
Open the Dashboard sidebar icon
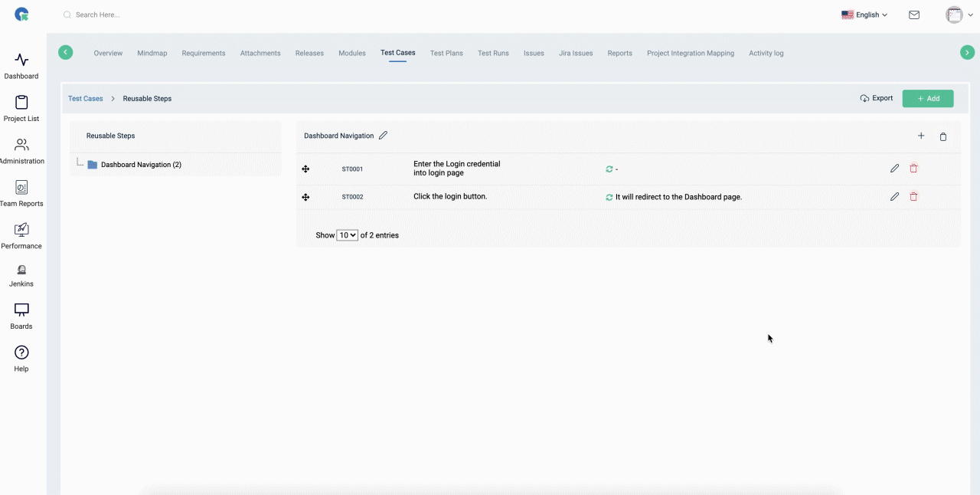(21, 60)
